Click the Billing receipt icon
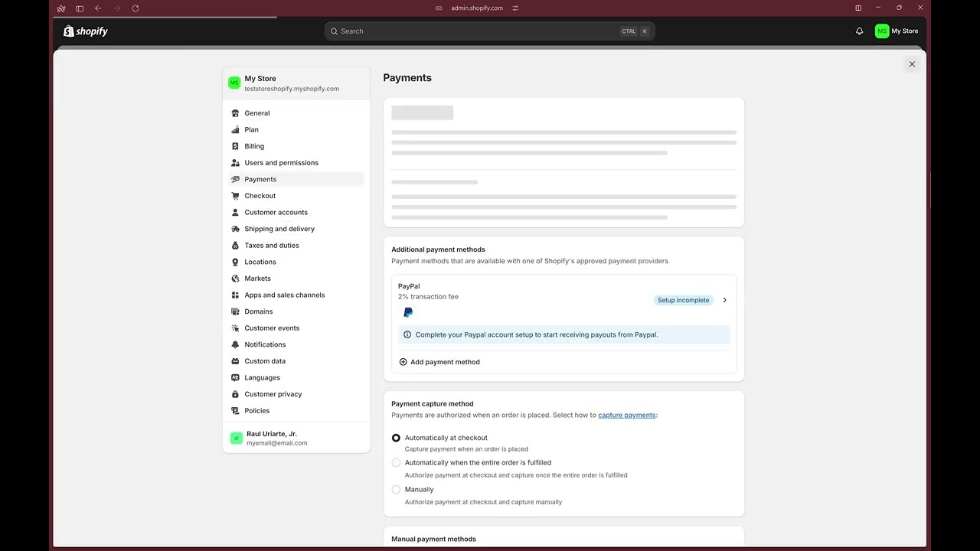 click(x=235, y=146)
